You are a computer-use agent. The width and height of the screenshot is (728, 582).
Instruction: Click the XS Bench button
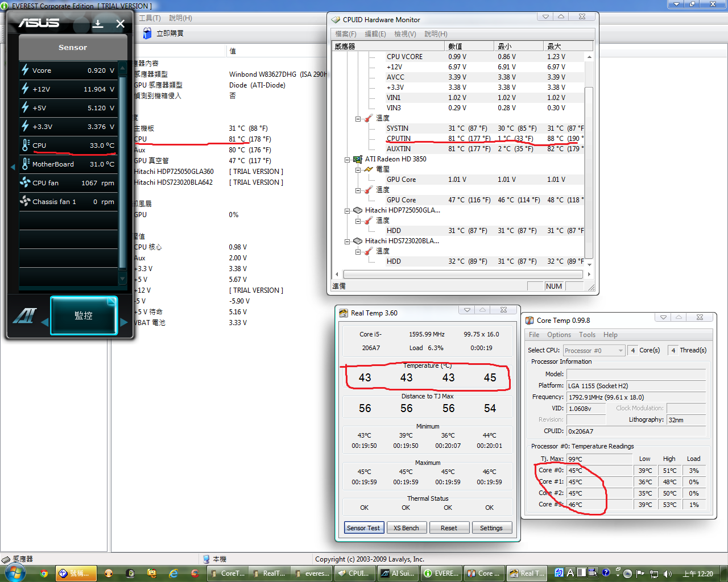406,528
